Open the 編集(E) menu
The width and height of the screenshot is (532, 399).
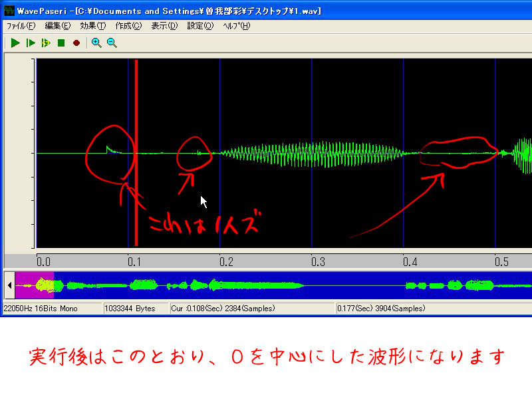point(58,26)
